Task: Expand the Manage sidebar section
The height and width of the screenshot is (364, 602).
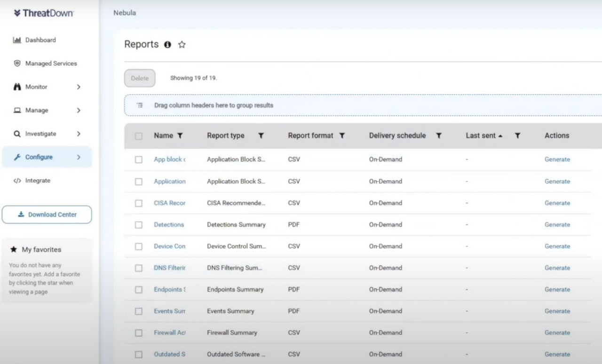Action: (37, 110)
